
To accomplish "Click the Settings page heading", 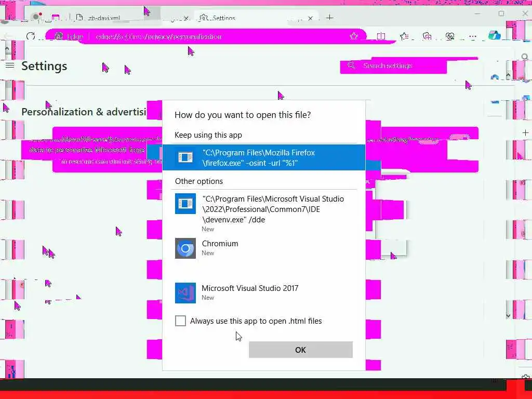I will pyautogui.click(x=44, y=66).
